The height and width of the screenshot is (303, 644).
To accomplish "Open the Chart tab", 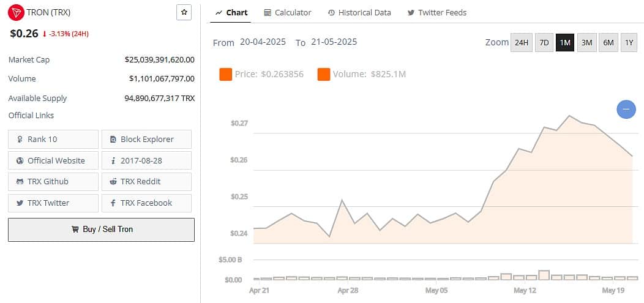I will pos(231,13).
